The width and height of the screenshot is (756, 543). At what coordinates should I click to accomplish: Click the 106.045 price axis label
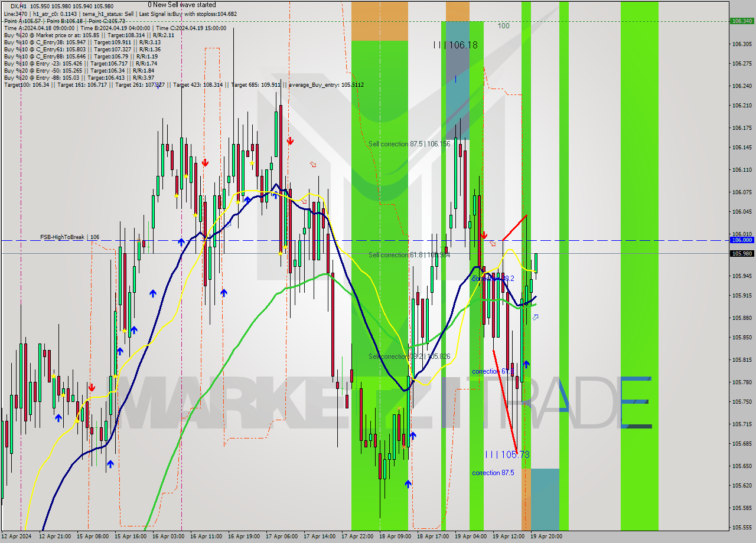tap(742, 211)
